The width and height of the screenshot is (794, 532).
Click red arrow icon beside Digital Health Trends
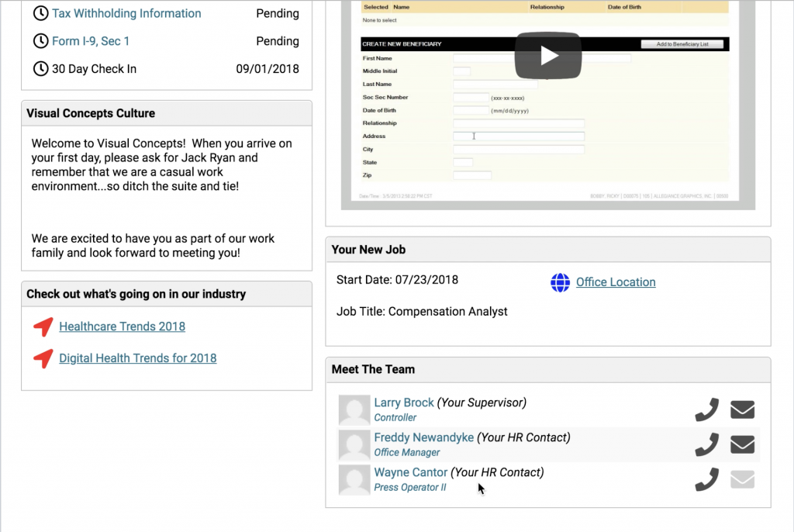click(43, 358)
